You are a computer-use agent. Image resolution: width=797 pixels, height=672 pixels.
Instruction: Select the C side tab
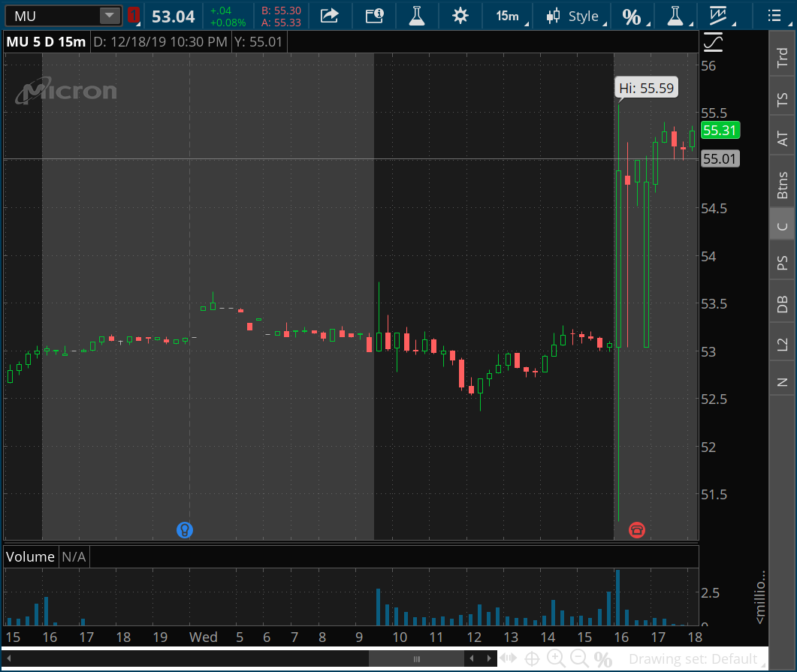(x=782, y=226)
